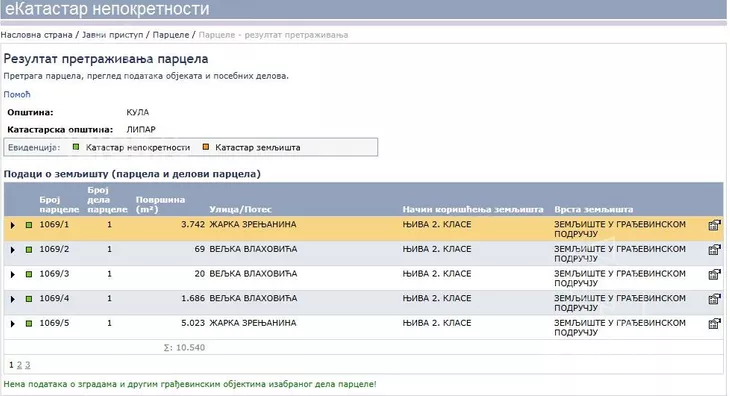Open details icon for parcel 1069/5
Screen dimensions: 730x396
pos(714,323)
